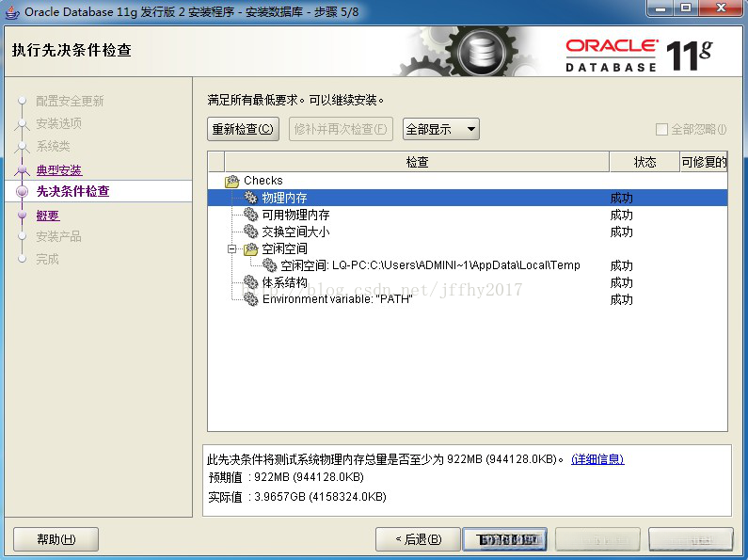Select 安装产品 step in sidebar

(58, 236)
